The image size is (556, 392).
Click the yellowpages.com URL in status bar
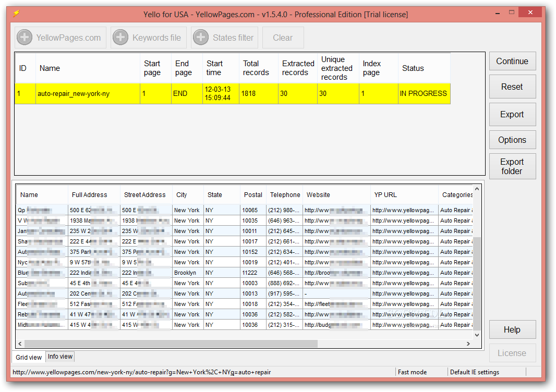(x=142, y=372)
